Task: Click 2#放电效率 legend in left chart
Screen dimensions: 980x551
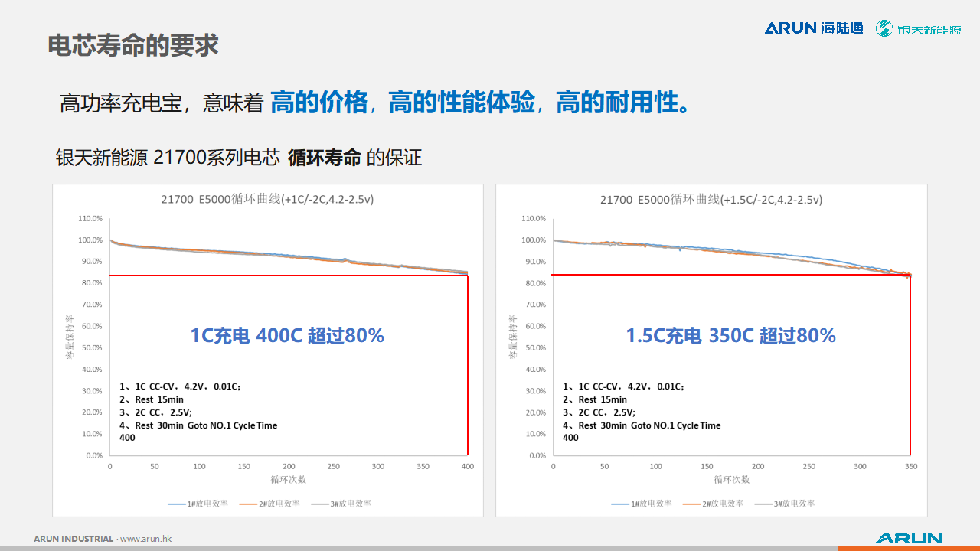Action: click(x=269, y=504)
